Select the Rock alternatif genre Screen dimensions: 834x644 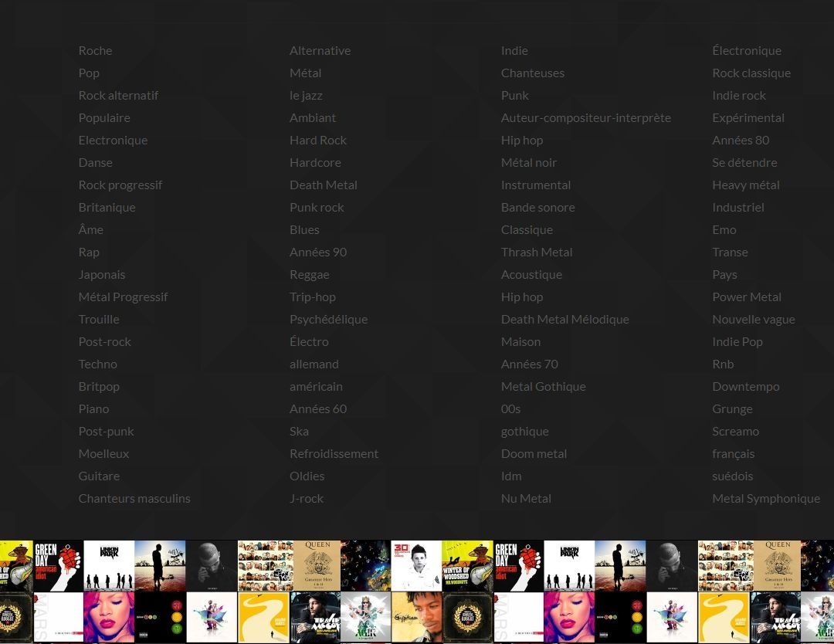[118, 95]
